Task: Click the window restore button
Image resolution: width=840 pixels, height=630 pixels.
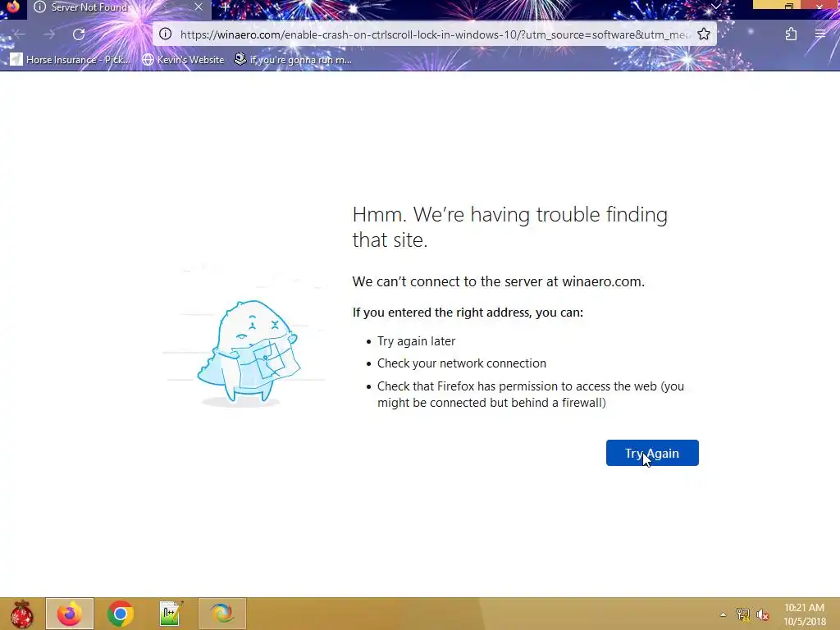Action: pos(788,7)
